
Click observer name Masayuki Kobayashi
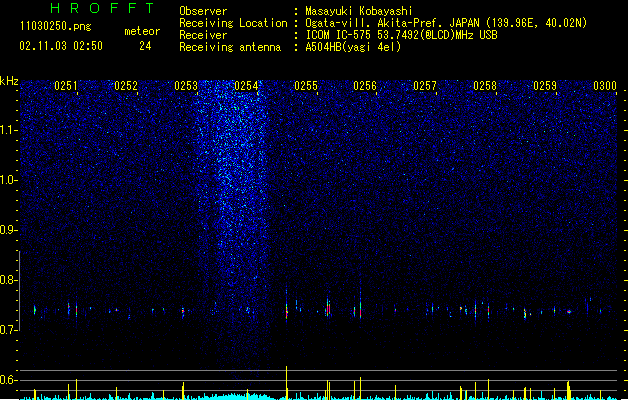click(x=359, y=11)
